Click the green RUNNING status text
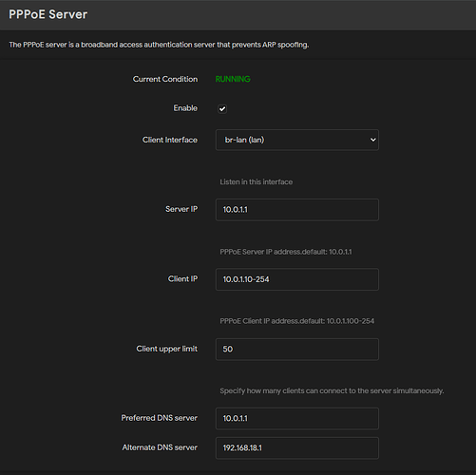This screenshot has height=475, width=476. (233, 79)
